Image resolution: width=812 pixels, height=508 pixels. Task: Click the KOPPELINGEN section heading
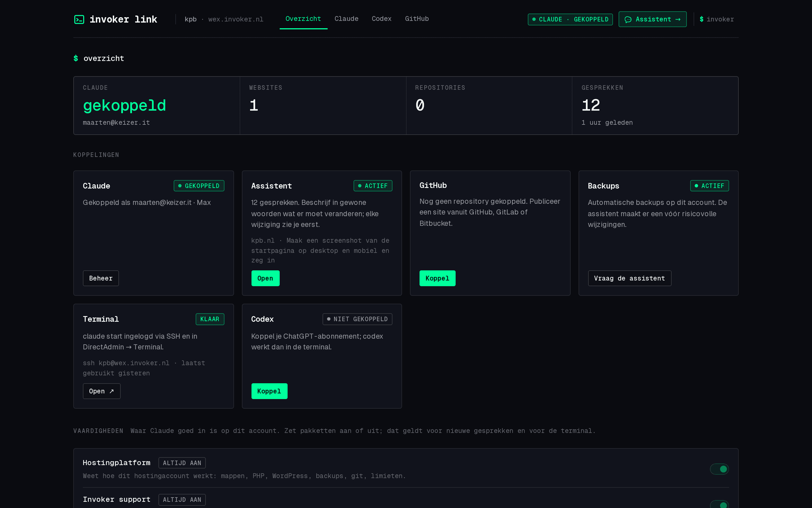pyautogui.click(x=96, y=155)
